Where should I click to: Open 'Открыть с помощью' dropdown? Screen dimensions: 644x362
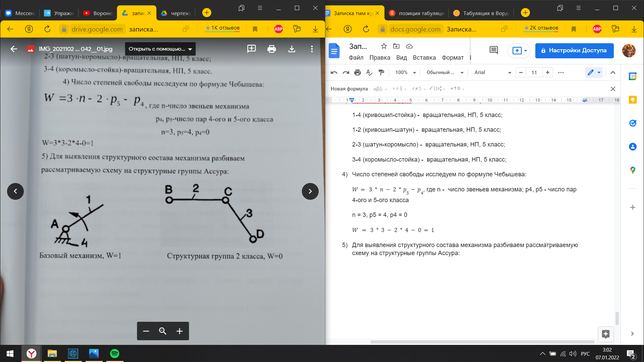pos(160,49)
